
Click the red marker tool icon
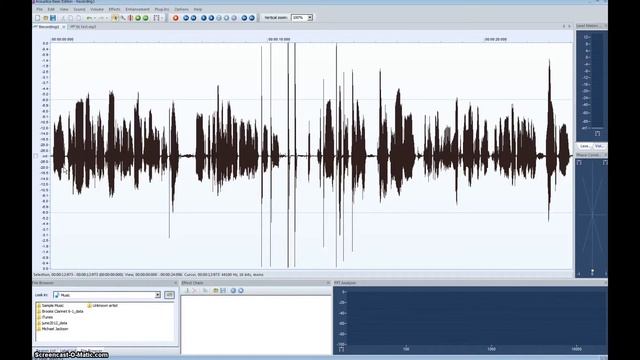(x=130, y=18)
